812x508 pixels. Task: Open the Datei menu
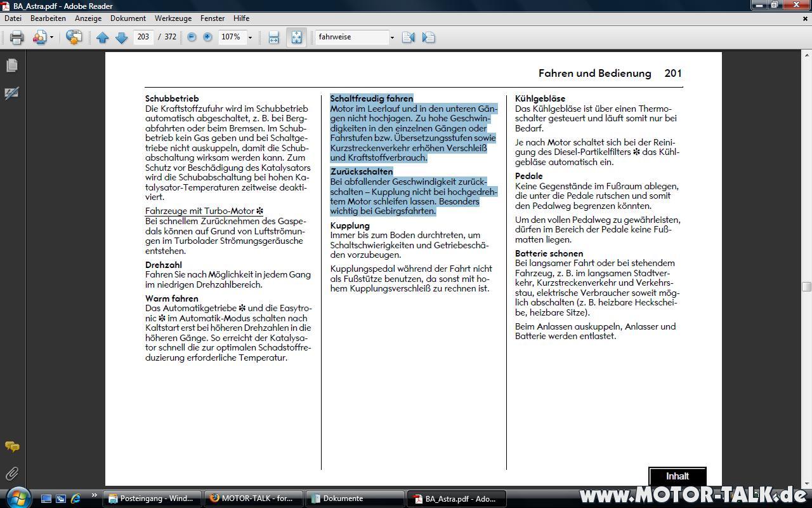coord(13,18)
